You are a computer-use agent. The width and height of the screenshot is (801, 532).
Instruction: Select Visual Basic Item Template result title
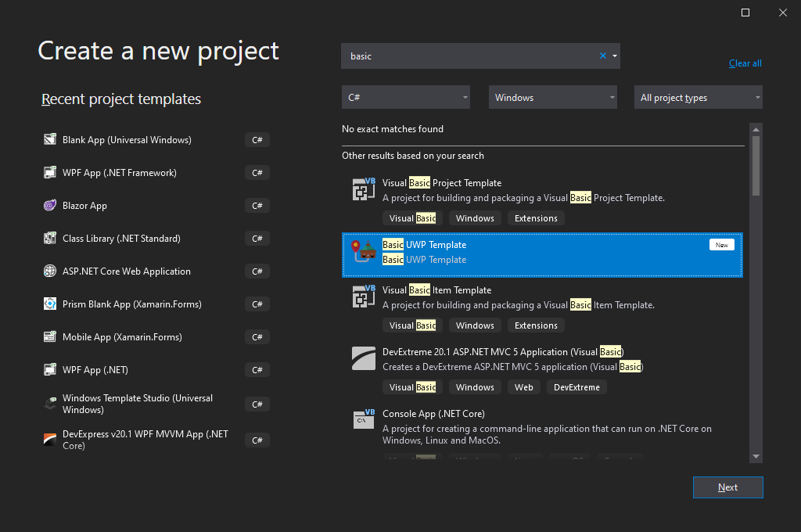[x=436, y=290]
